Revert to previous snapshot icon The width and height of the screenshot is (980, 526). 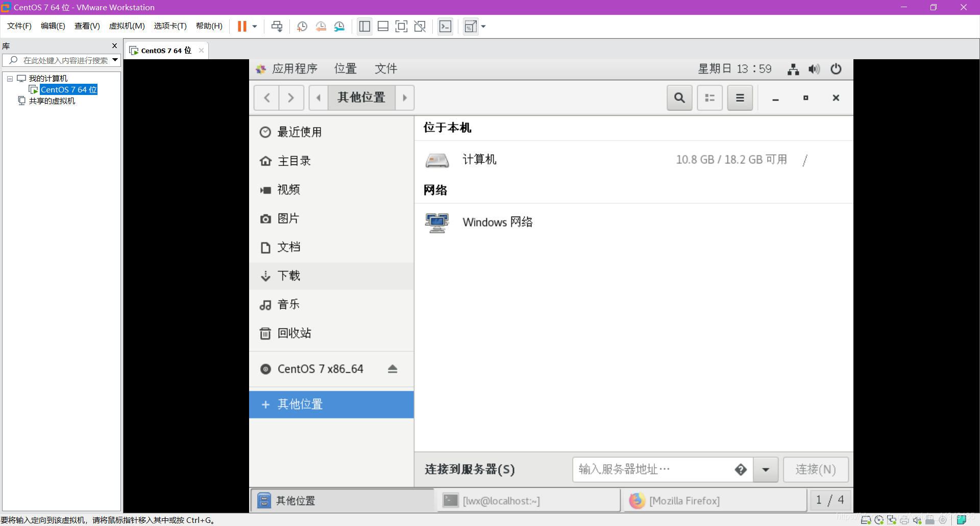click(x=321, y=27)
